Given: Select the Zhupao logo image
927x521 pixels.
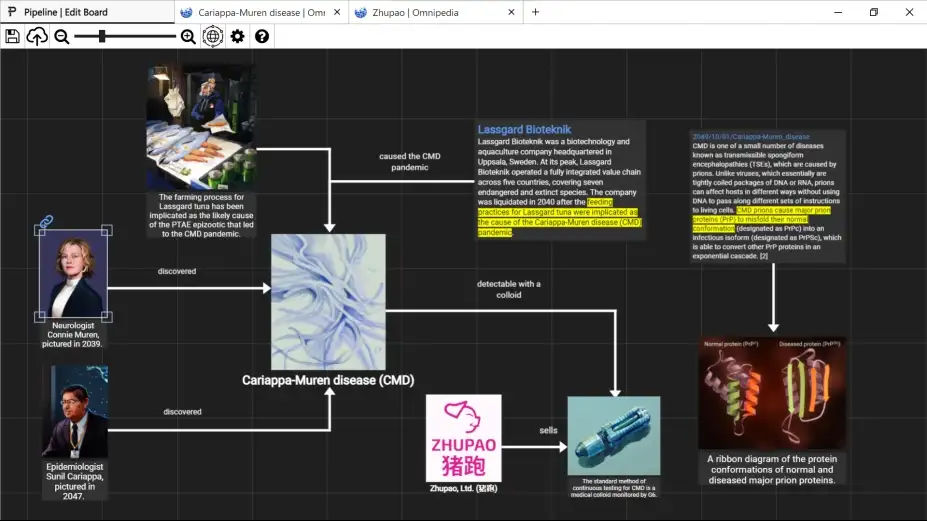Looking at the screenshot, I should tap(464, 438).
